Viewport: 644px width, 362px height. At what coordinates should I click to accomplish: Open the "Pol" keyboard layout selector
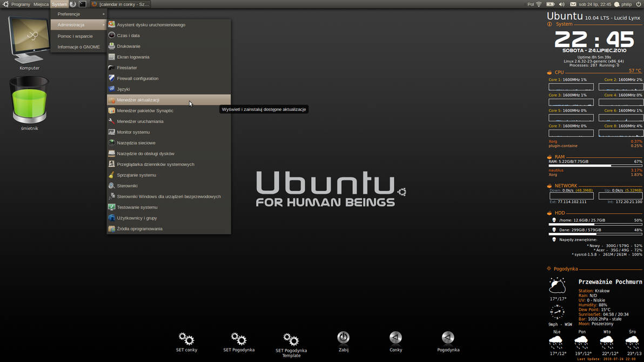click(x=531, y=4)
